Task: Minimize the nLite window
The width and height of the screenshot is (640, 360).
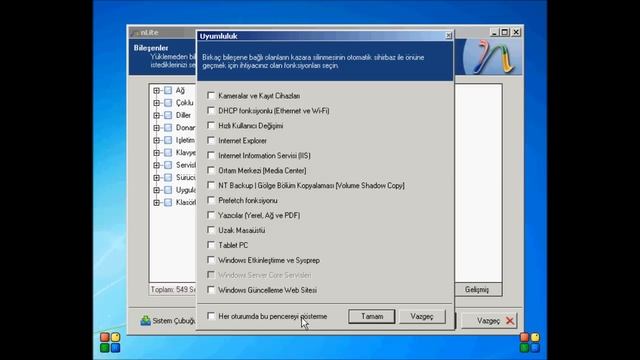Action: click(494, 32)
